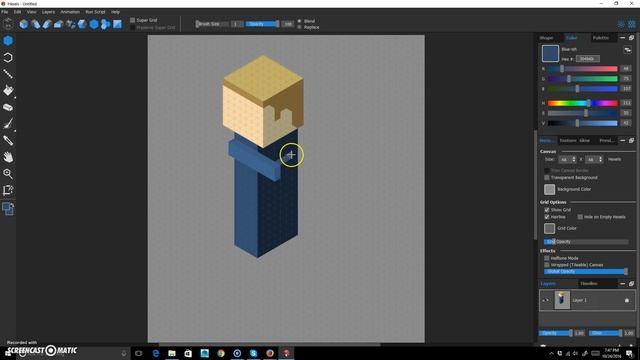Screen dimensions: 640x360
Task: Collapse the Color panel with minus button
Action: point(622,38)
